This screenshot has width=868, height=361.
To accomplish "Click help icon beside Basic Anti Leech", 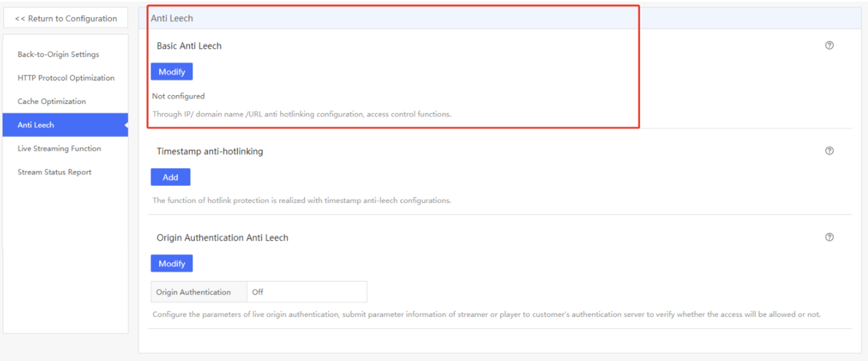I will click(829, 45).
